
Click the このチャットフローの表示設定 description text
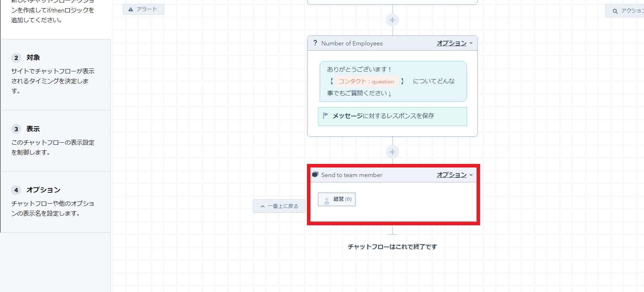click(x=53, y=147)
